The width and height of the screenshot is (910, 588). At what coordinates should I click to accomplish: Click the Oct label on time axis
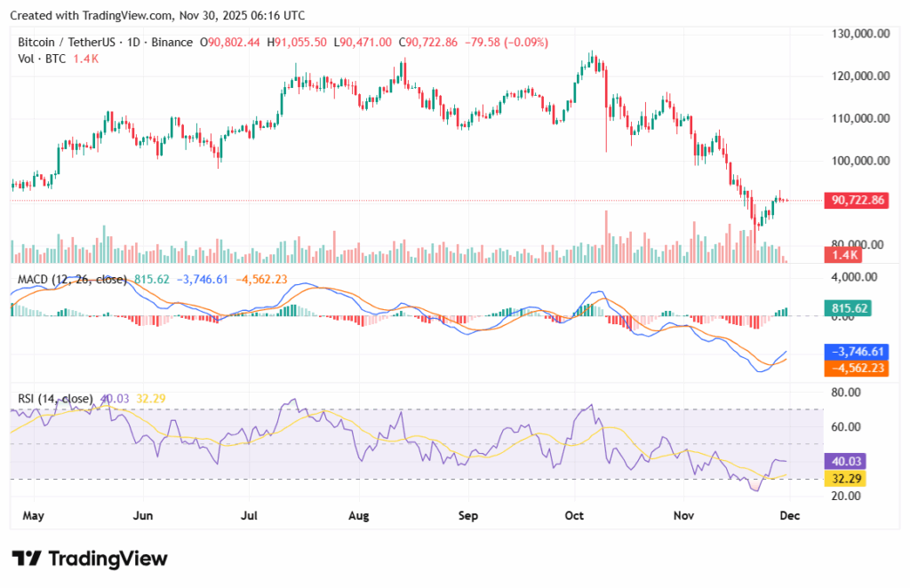(574, 515)
